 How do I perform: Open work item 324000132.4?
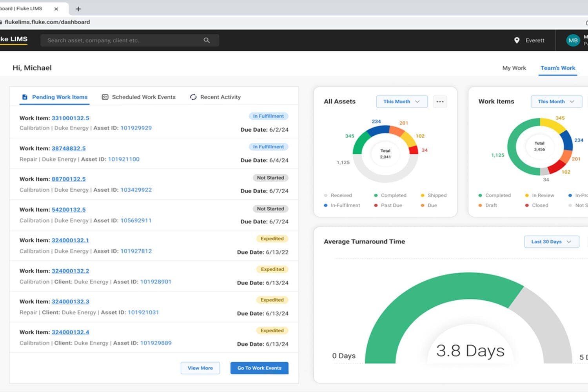pos(71,332)
